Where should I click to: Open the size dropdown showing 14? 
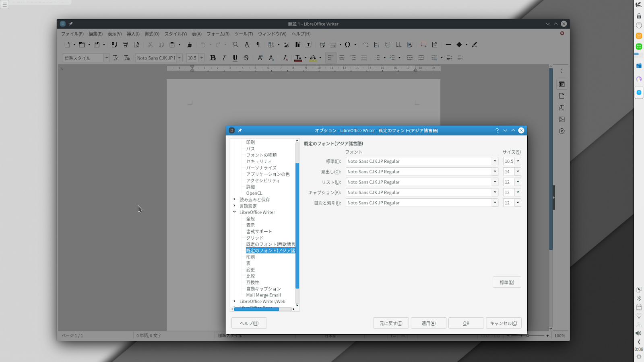pos(518,172)
